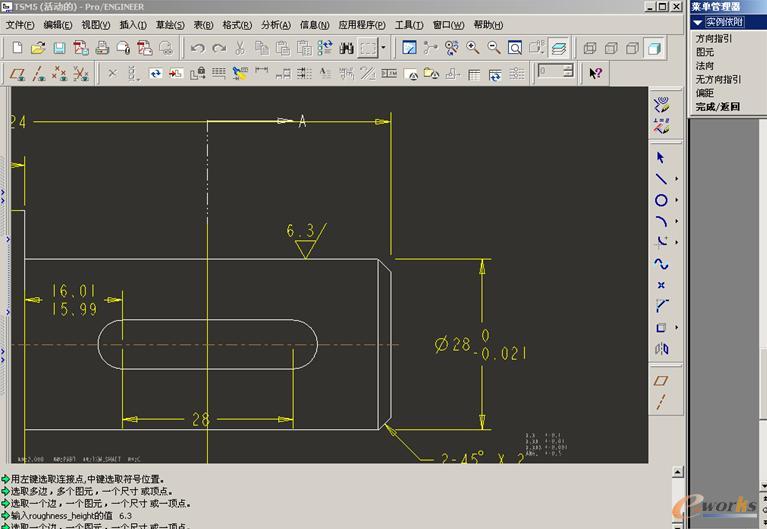Select the Spline wave tool
The height and width of the screenshot is (529, 767).
661,264
